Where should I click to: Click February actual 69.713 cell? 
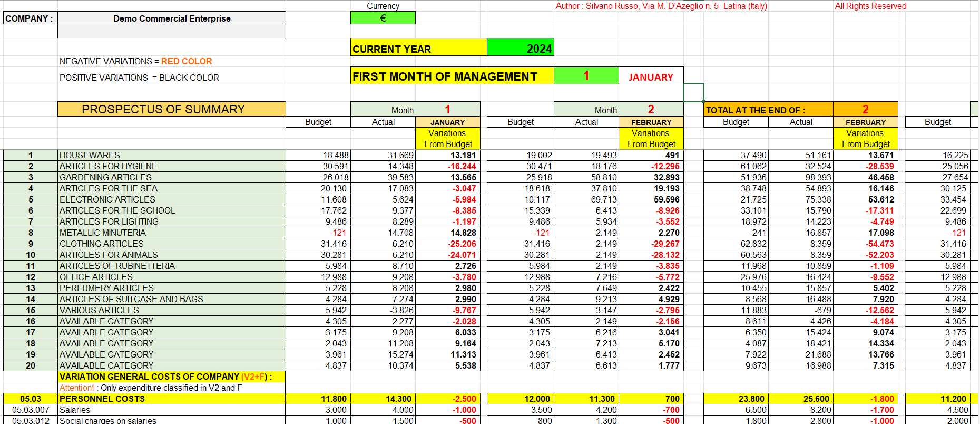tap(586, 199)
